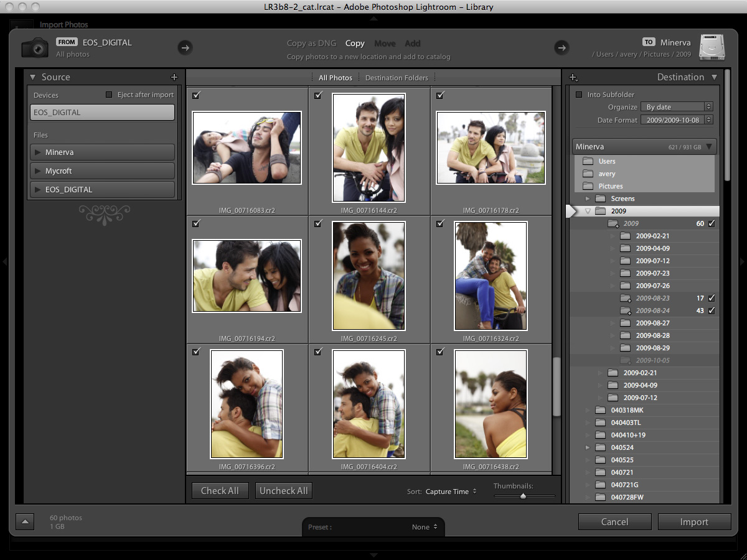
Task: Click the plus icon in Source panel header
Action: pos(174,77)
